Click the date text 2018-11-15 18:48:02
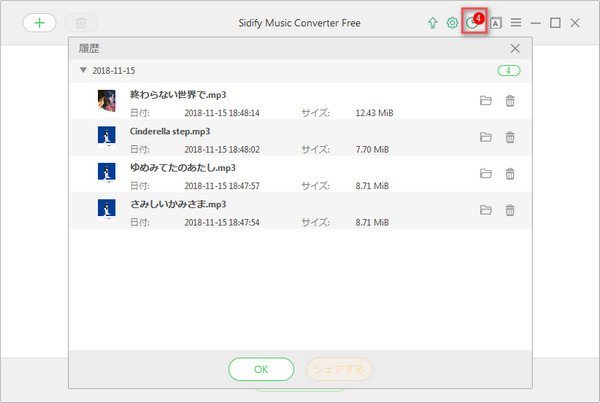 coord(222,149)
